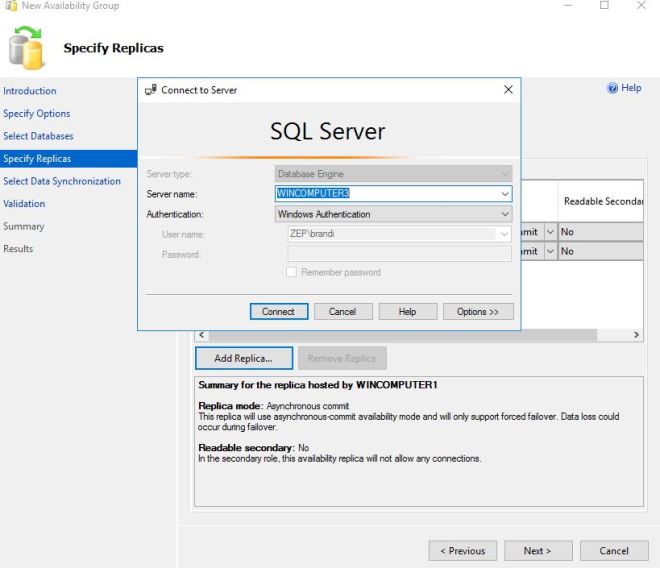This screenshot has height=568, width=660.
Task: Click the Connect button
Action: pos(278,312)
